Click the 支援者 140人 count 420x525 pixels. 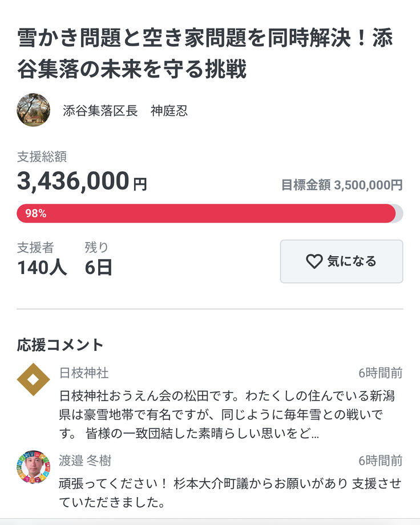(42, 266)
